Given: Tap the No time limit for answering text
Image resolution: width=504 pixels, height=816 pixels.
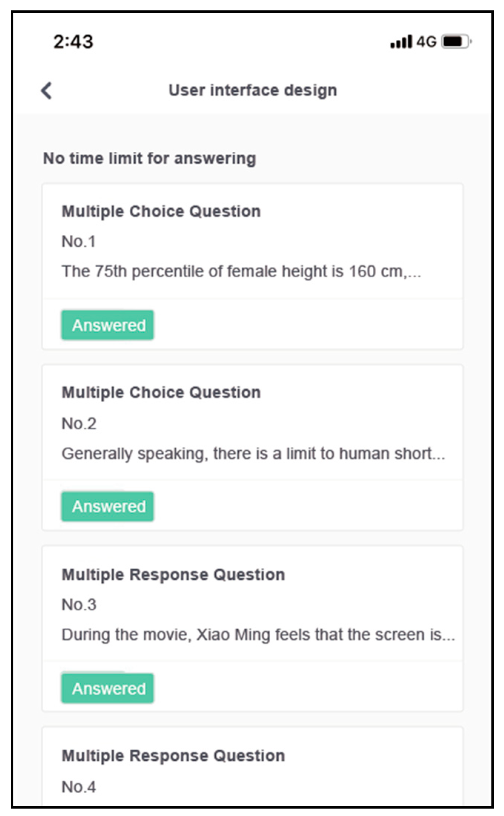Looking at the screenshot, I should point(149,158).
